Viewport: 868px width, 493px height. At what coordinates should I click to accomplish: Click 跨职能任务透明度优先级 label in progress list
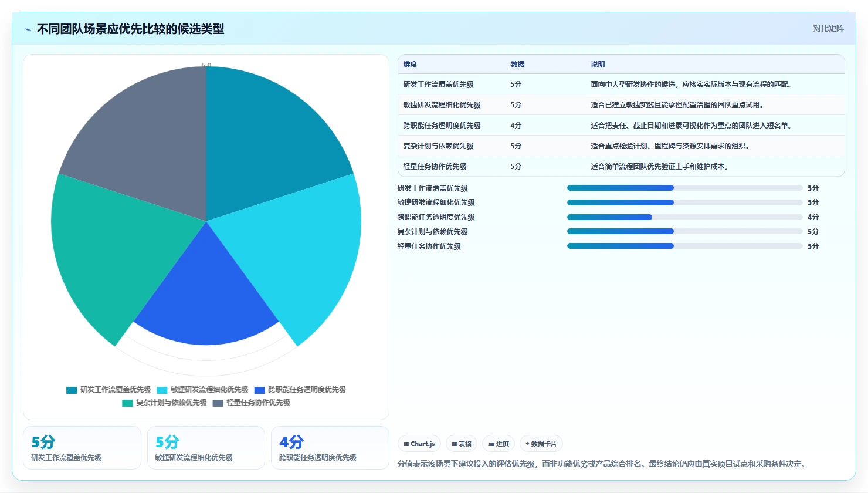(x=436, y=217)
